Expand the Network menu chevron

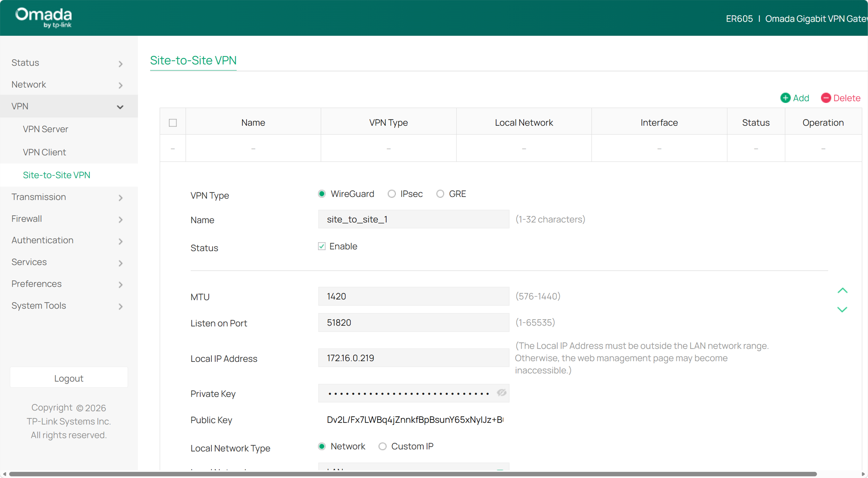[x=120, y=86]
